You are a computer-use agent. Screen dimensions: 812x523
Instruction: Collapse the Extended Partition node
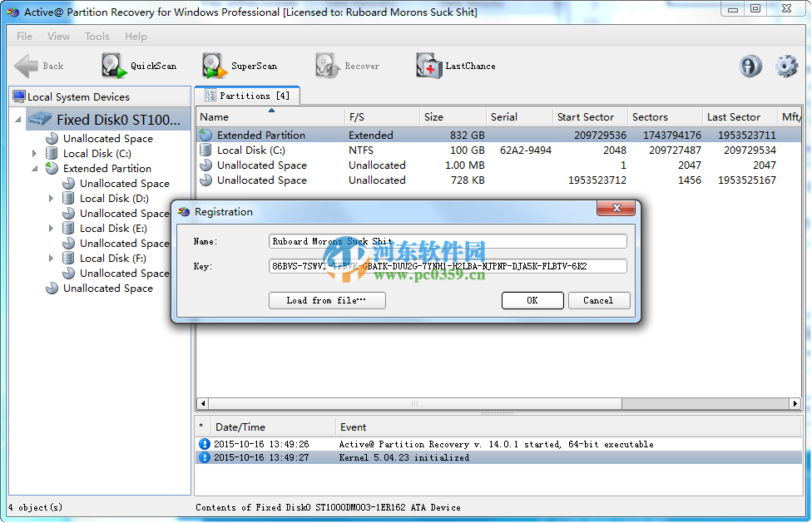33,168
